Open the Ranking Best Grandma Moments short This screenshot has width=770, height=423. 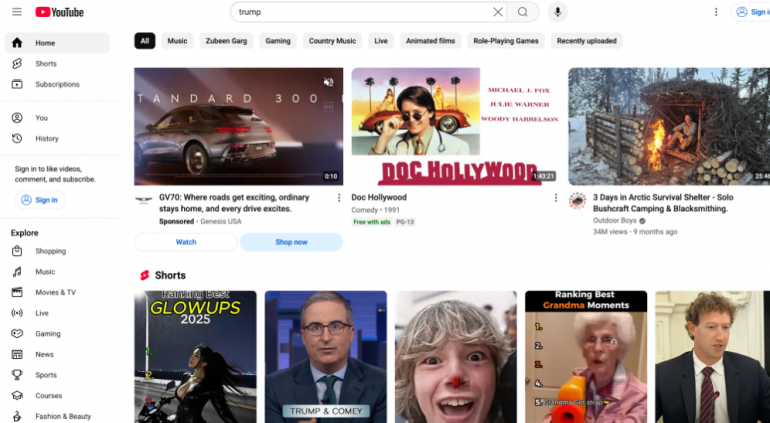[586, 357]
